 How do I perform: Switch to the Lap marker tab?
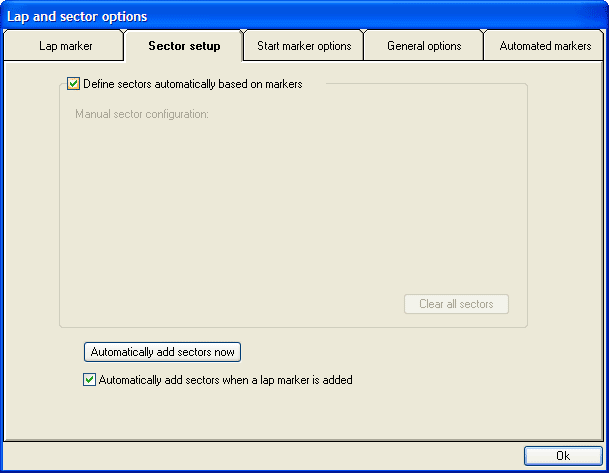65,46
